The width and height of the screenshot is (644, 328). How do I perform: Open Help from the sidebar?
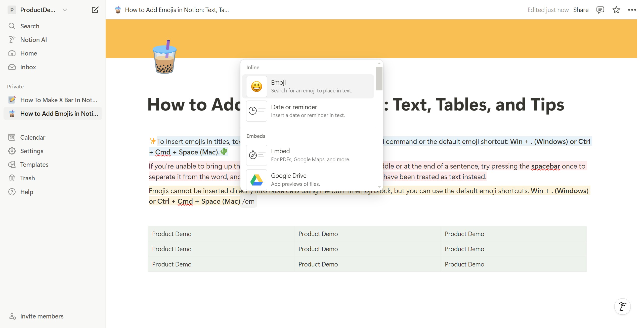tap(53, 192)
